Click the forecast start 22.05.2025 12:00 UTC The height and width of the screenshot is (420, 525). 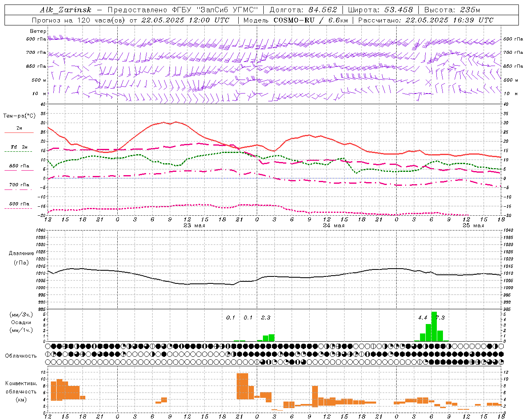tap(185, 20)
